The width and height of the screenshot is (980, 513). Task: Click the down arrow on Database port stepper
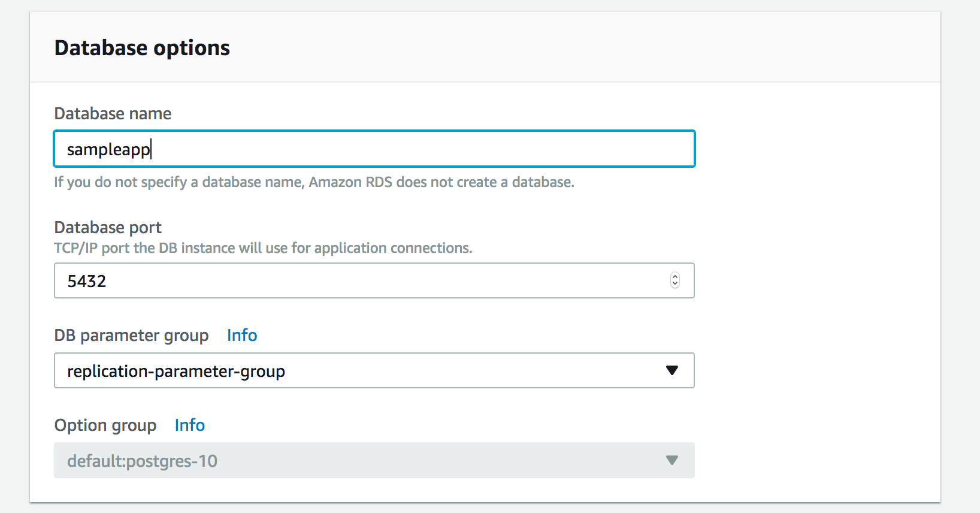[675, 284]
